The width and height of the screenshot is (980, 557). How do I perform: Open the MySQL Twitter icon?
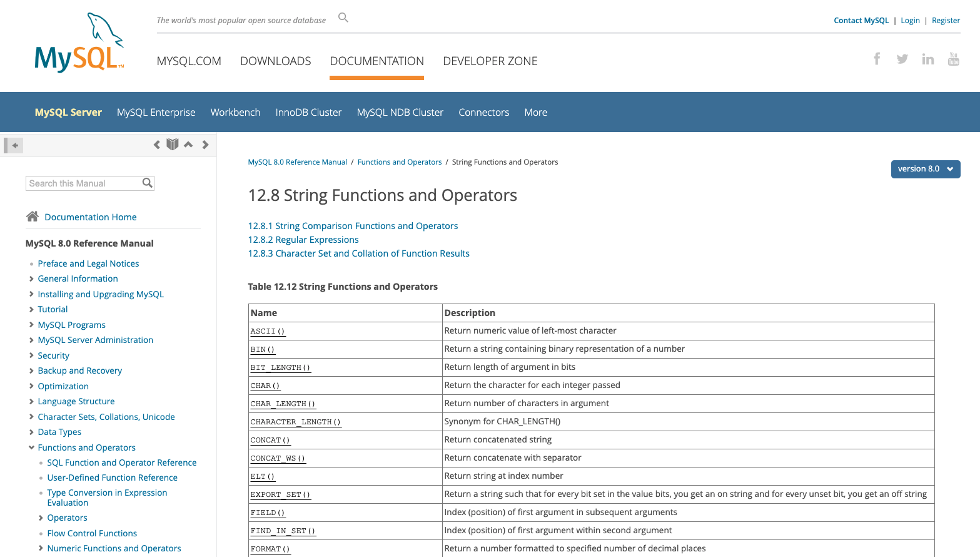(902, 59)
